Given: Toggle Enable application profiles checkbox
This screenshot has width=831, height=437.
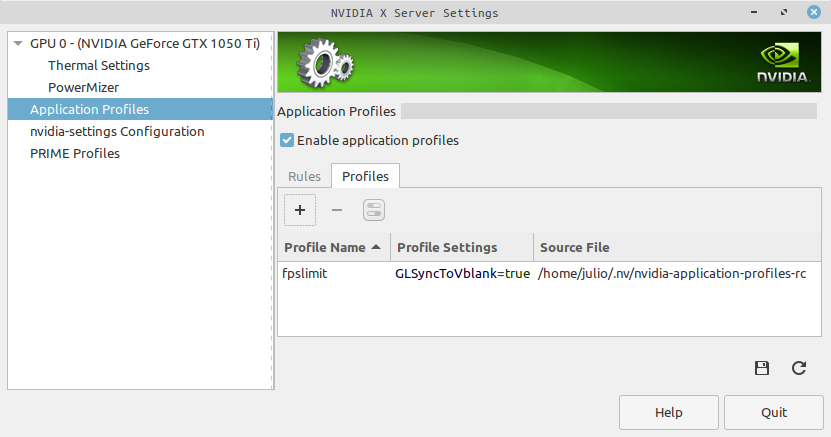Looking at the screenshot, I should [x=287, y=140].
